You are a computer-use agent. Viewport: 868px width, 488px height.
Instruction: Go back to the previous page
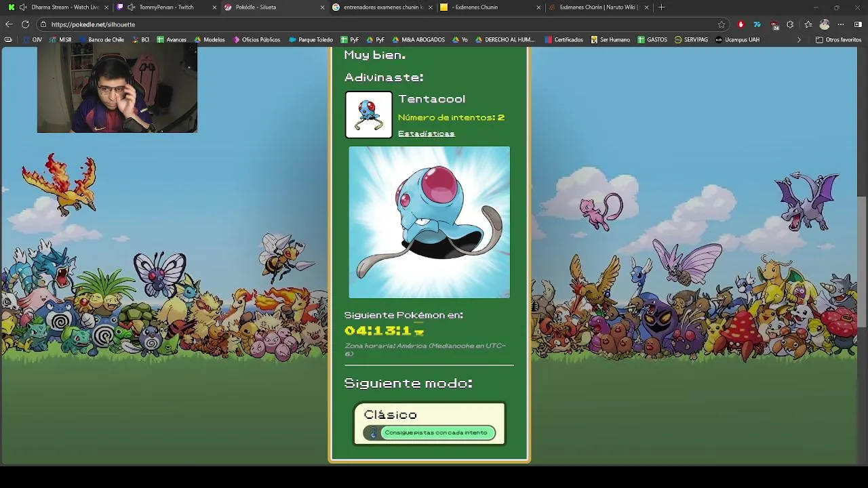[x=9, y=24]
